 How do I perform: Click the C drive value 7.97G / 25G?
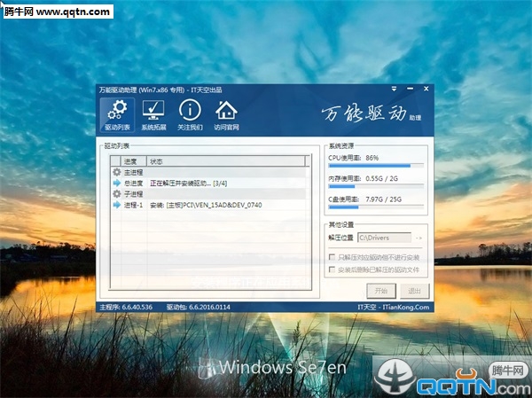point(383,199)
